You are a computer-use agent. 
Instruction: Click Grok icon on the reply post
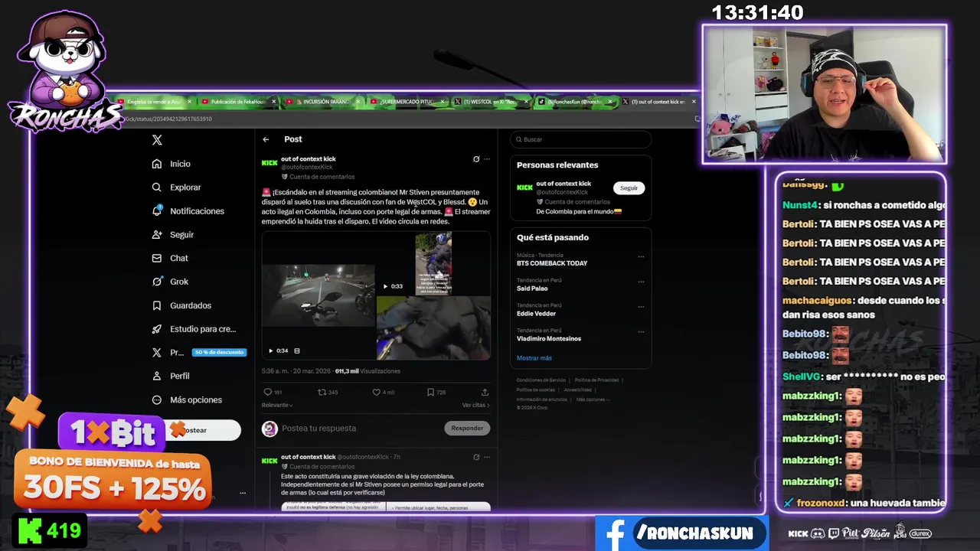coord(476,457)
